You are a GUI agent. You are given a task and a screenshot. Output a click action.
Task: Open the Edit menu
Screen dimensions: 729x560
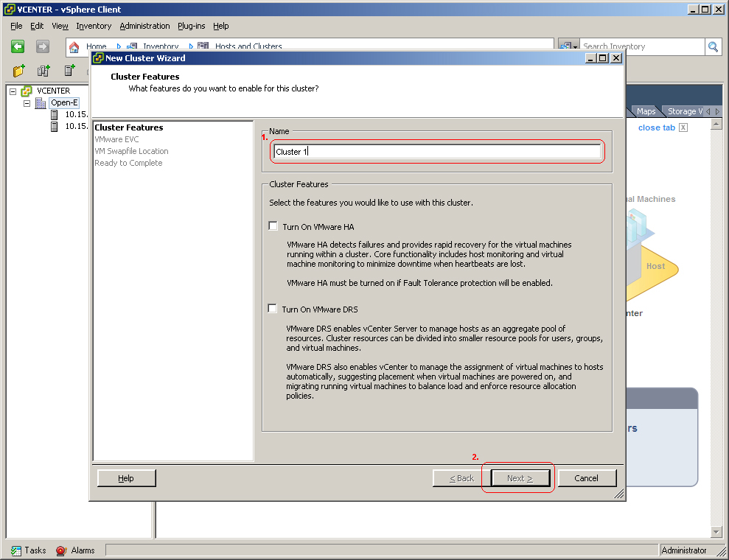[x=37, y=26]
